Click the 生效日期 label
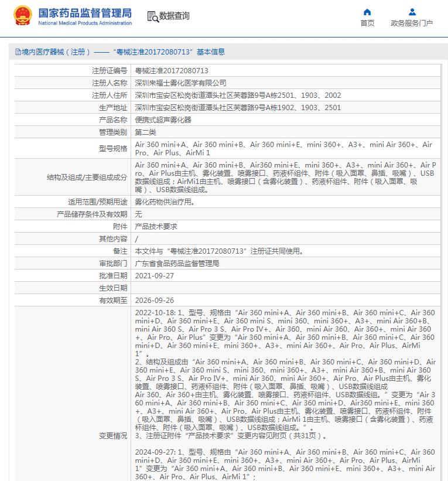This screenshot has width=448, height=481. coord(113,288)
